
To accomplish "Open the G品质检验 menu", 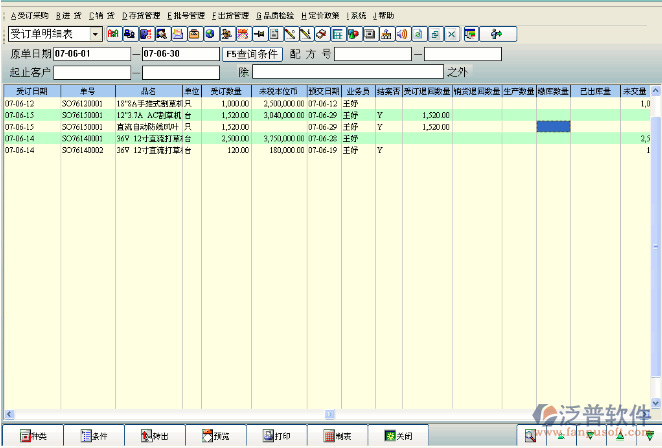I will click(x=275, y=16).
